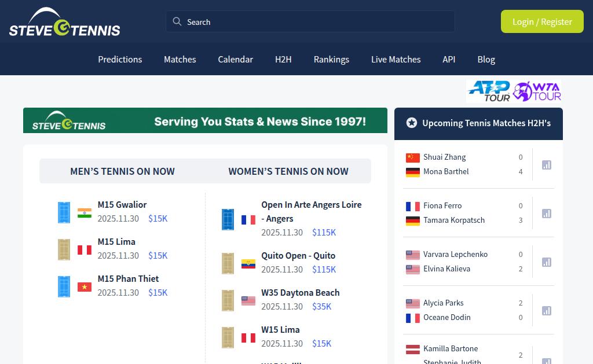The image size is (593, 364).
Task: Open the Predictions menu
Action: (x=120, y=60)
